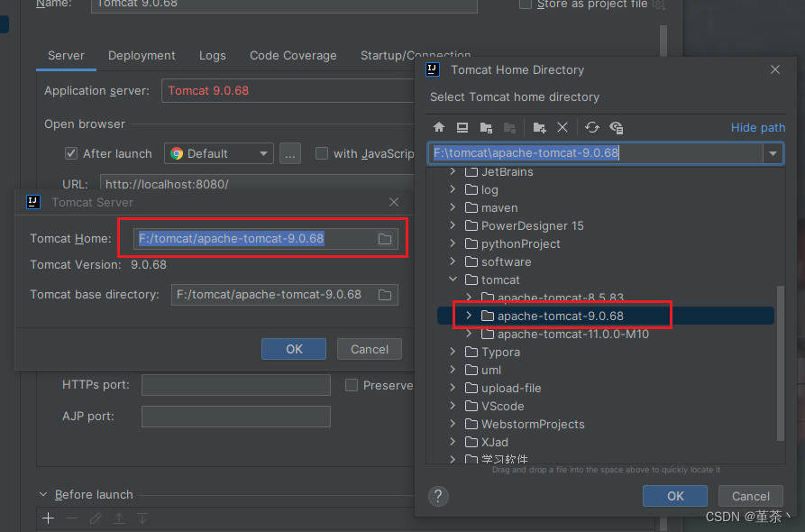The height and width of the screenshot is (532, 805).
Task: Switch to the Code Coverage tab
Action: click(x=293, y=56)
